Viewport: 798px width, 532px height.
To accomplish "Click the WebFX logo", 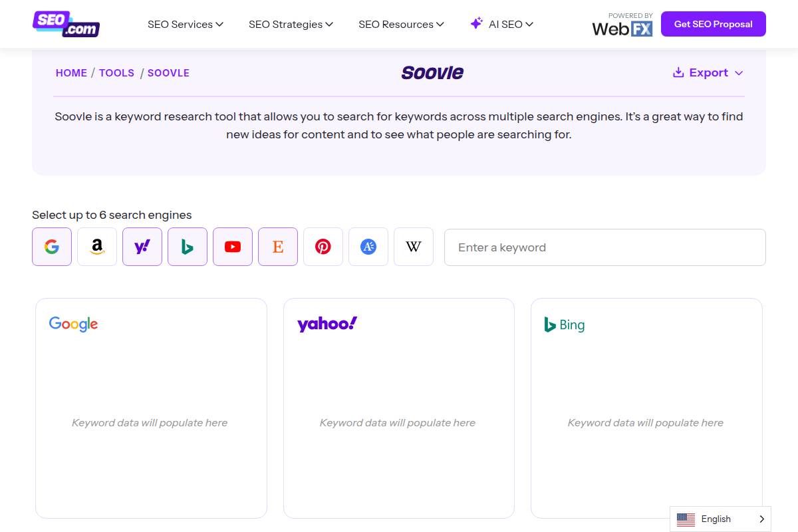I will click(622, 25).
